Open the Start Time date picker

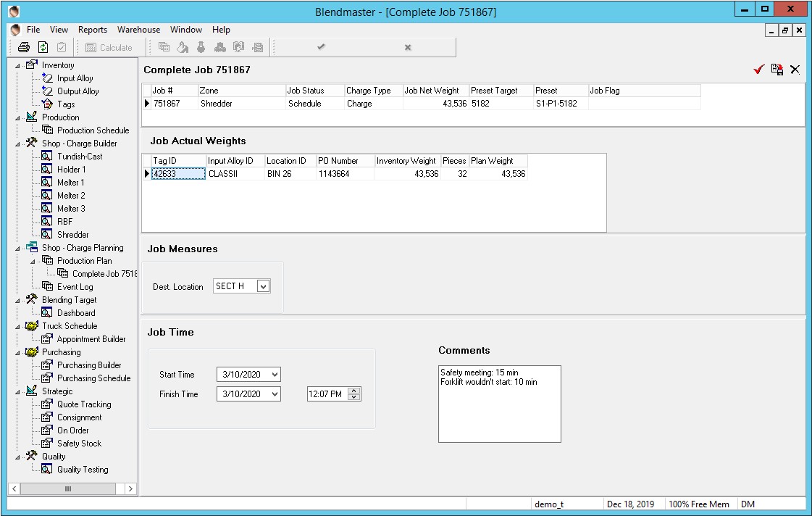tap(275, 375)
